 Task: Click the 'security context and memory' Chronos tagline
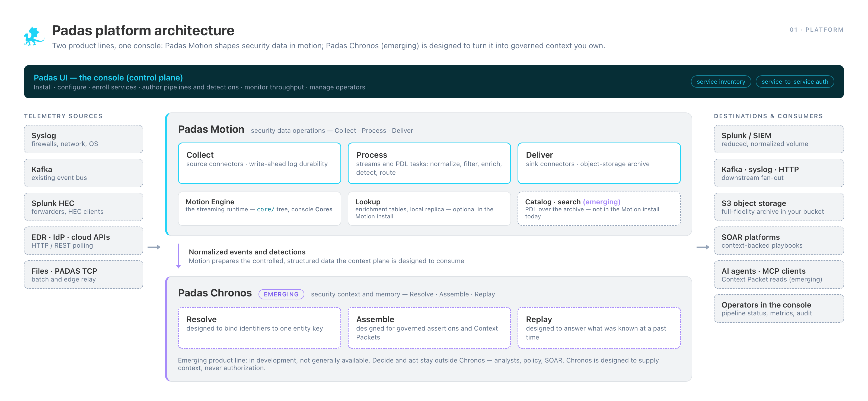tap(403, 294)
